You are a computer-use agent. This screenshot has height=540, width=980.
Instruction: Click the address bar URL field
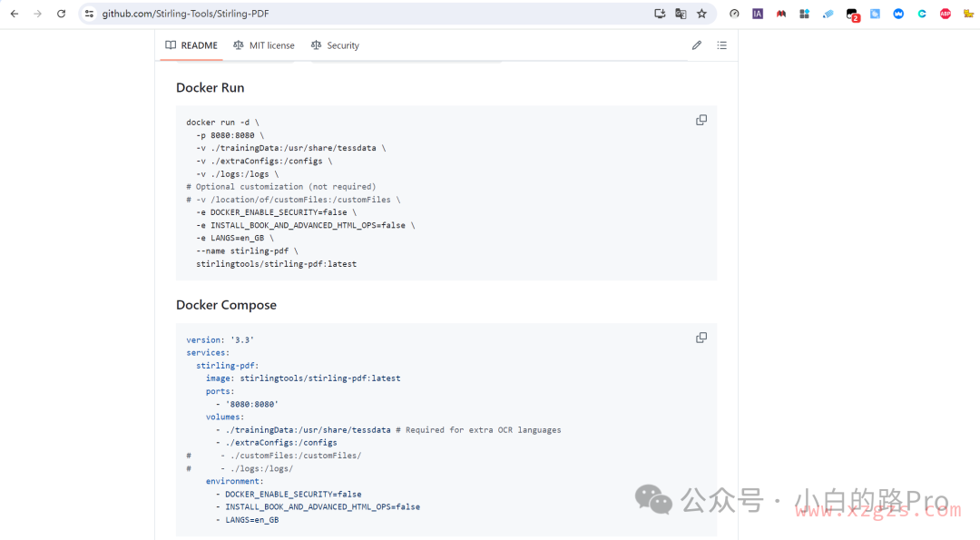363,14
